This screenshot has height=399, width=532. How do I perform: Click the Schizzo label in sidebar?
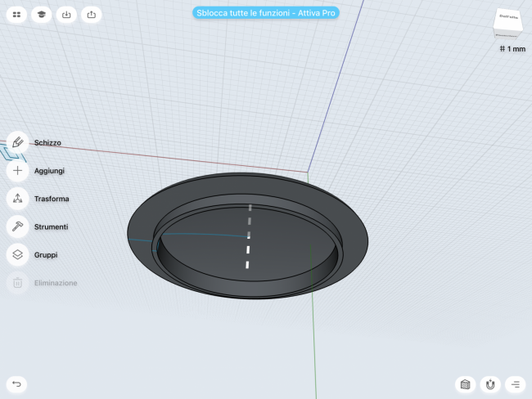(x=47, y=142)
